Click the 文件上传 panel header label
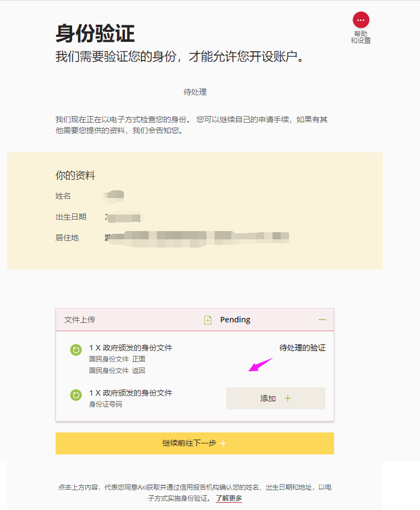 point(80,320)
